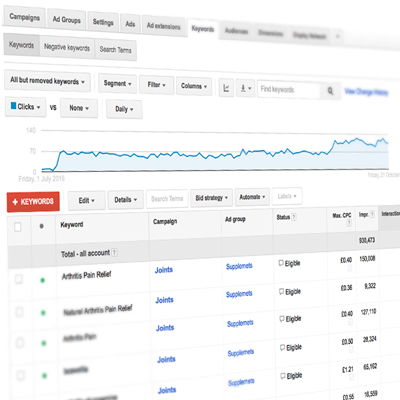
Task: Click the red + KEYWORDS button
Action: tap(33, 202)
